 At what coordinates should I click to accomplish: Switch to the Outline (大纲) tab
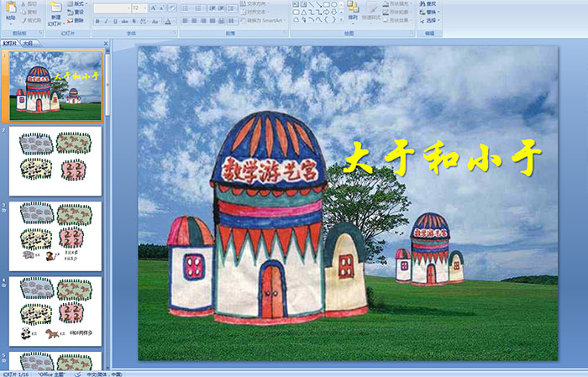28,42
